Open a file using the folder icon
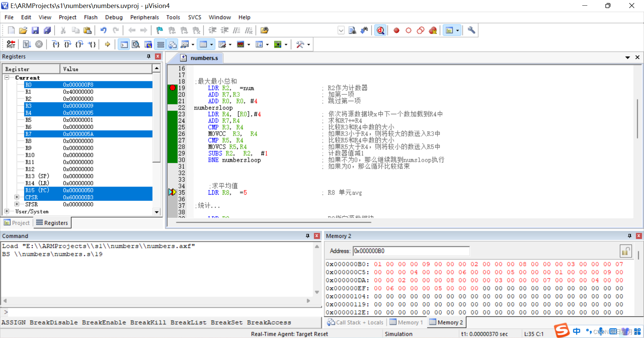 click(x=23, y=30)
